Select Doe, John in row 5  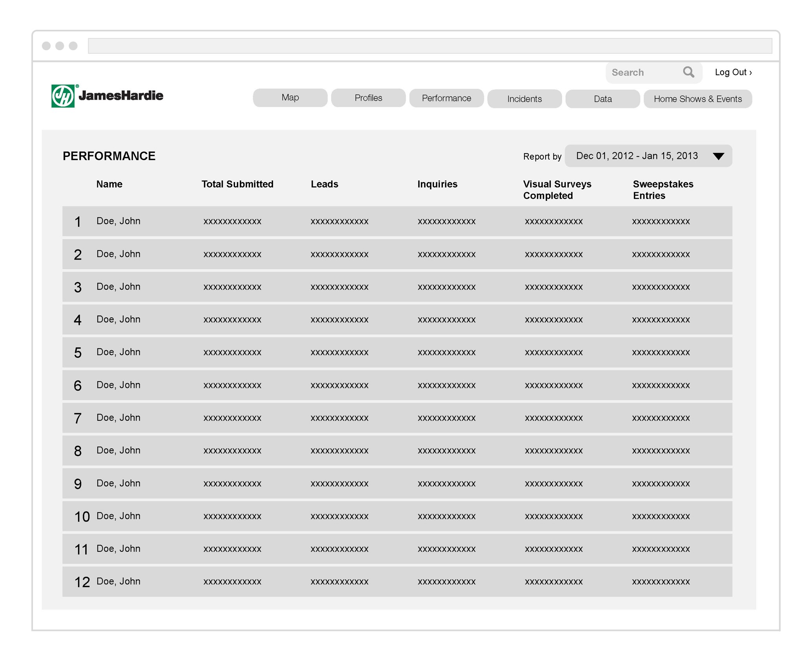click(118, 352)
